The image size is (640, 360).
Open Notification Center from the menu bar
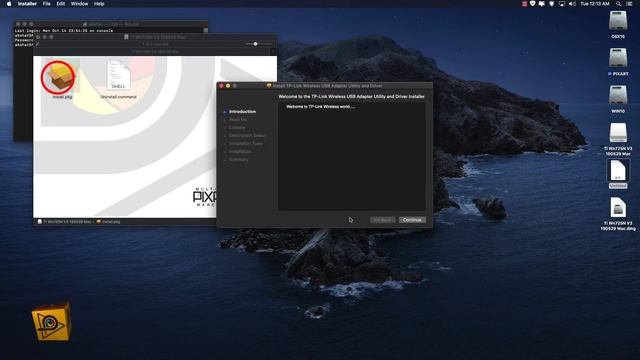point(630,4)
